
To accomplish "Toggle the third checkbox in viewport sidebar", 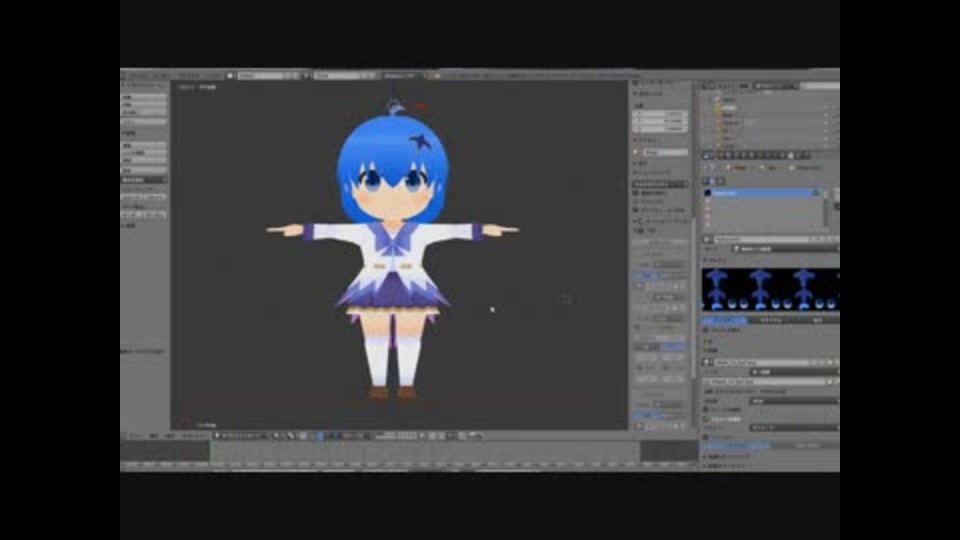I will [636, 210].
